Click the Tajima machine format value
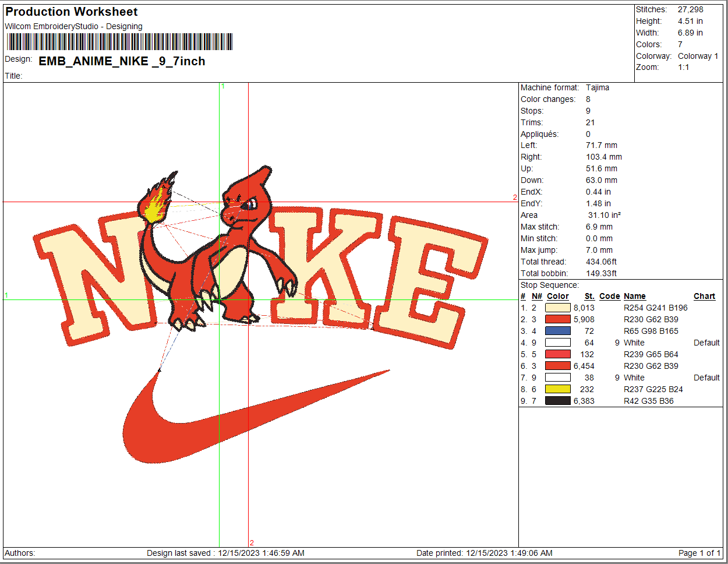 pyautogui.click(x=598, y=87)
